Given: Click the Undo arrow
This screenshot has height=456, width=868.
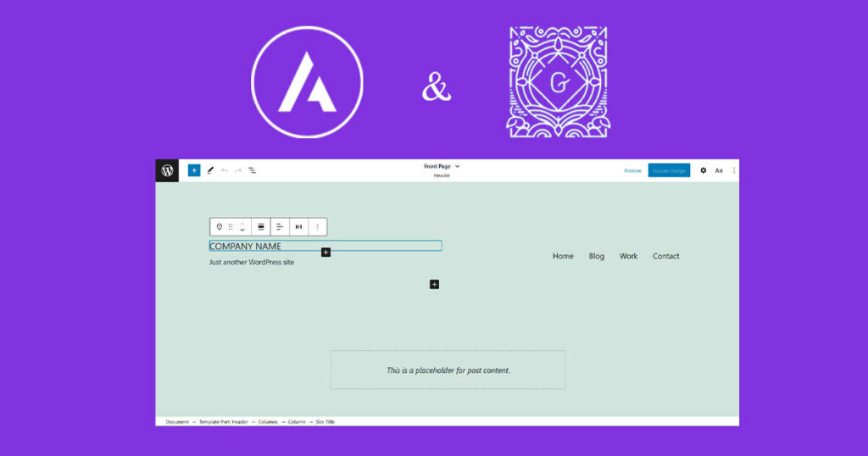Looking at the screenshot, I should [x=224, y=170].
